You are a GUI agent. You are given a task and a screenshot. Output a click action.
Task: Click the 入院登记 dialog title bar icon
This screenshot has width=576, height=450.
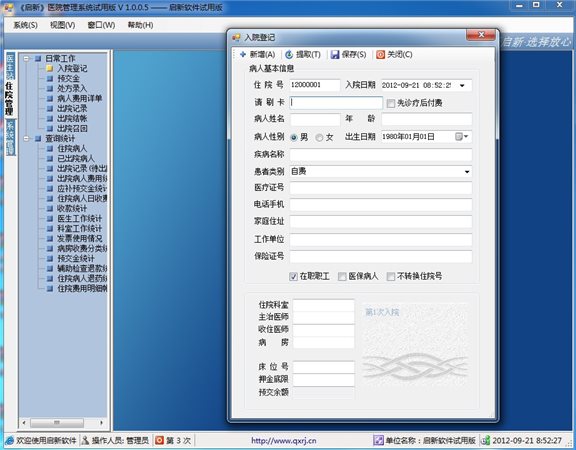[236, 37]
